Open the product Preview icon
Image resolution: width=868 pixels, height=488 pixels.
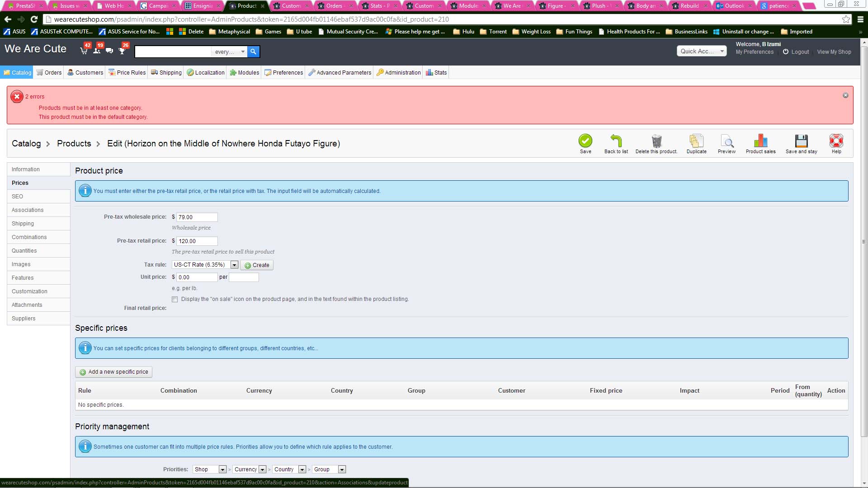726,141
